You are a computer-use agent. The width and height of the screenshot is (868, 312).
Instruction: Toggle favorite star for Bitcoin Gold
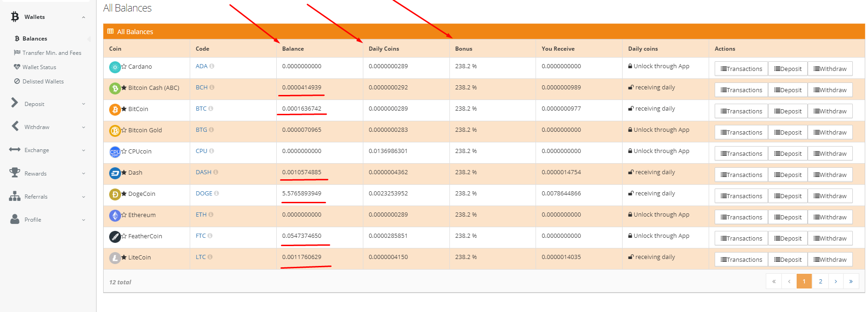point(124,130)
